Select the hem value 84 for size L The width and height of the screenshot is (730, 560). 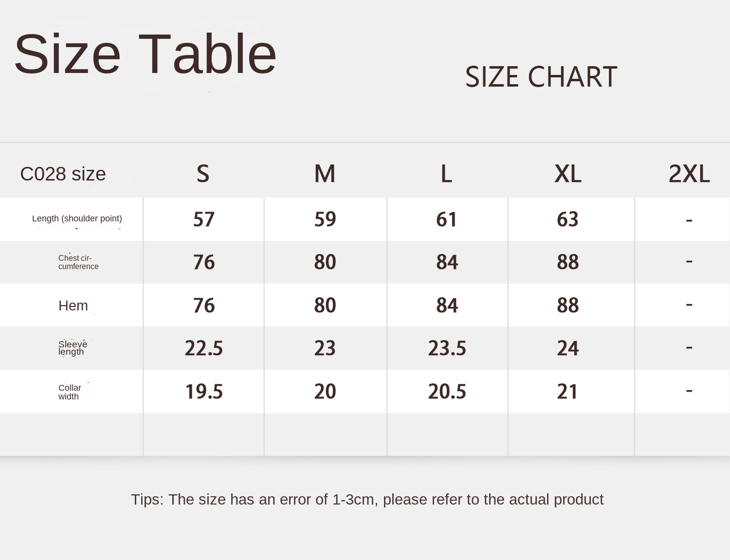tap(447, 306)
